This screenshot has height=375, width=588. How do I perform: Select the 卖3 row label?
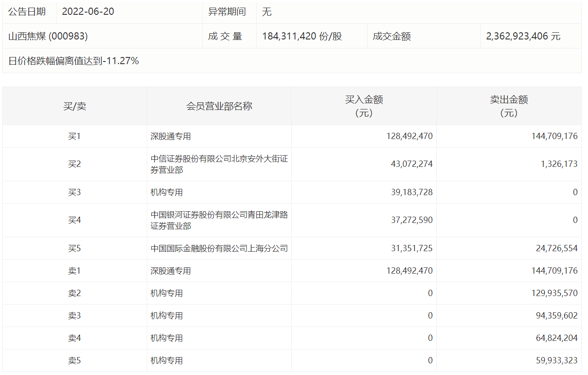coord(75,316)
